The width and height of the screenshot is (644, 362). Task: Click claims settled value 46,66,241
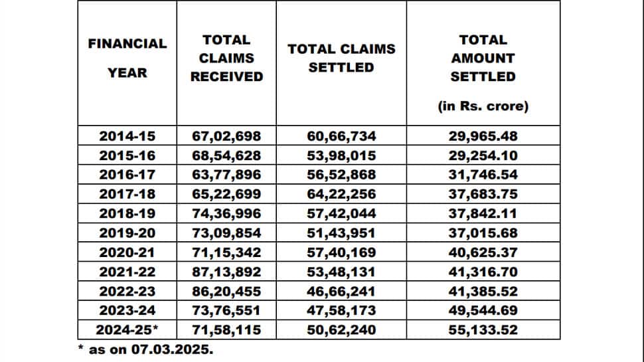[x=341, y=292]
